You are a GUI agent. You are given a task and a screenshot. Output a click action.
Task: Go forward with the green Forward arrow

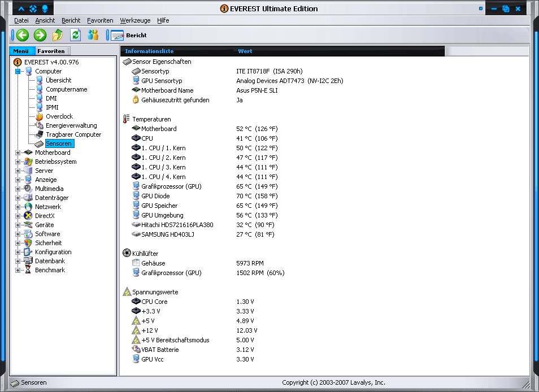[40, 35]
